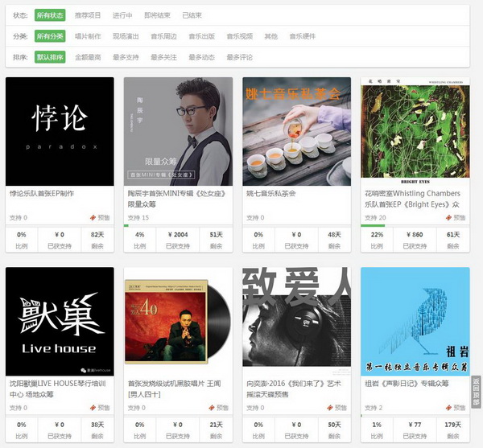Filter by 已结束 status
Viewport: 483px width, 448px height.
[x=192, y=15]
